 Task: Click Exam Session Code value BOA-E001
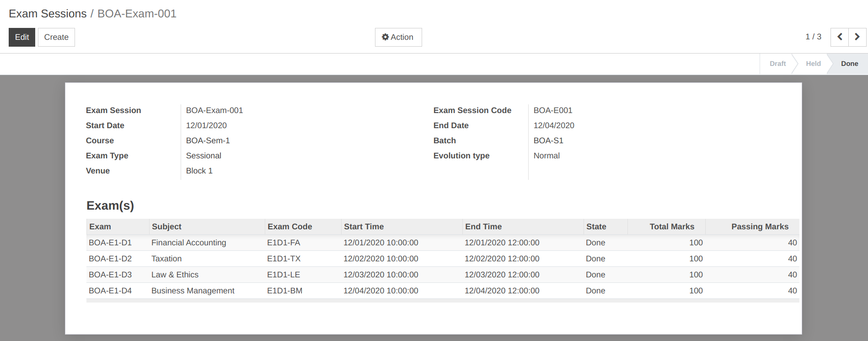point(553,110)
